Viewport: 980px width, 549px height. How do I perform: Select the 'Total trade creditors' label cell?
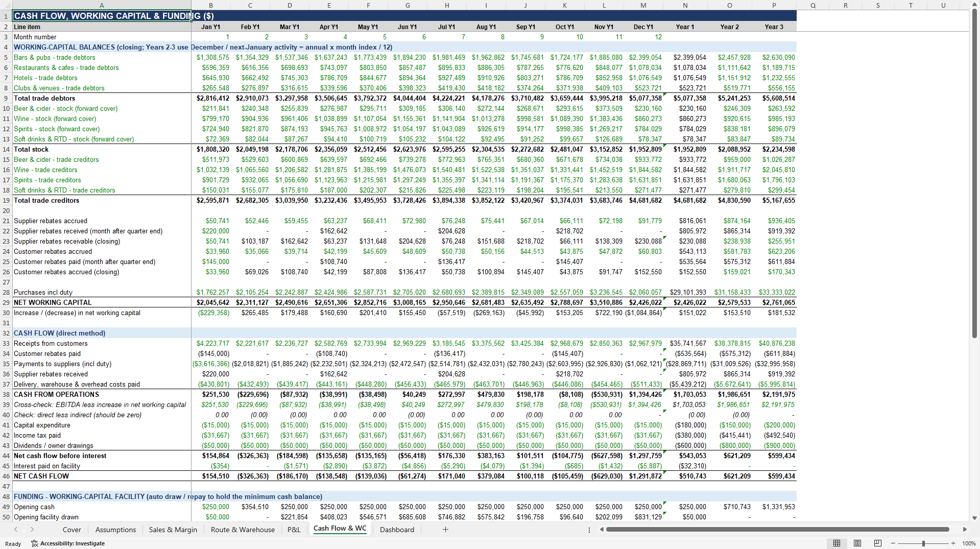102,200
